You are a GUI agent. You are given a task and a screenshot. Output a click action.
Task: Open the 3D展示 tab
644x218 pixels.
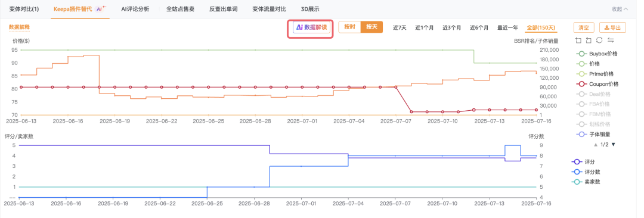point(310,8)
